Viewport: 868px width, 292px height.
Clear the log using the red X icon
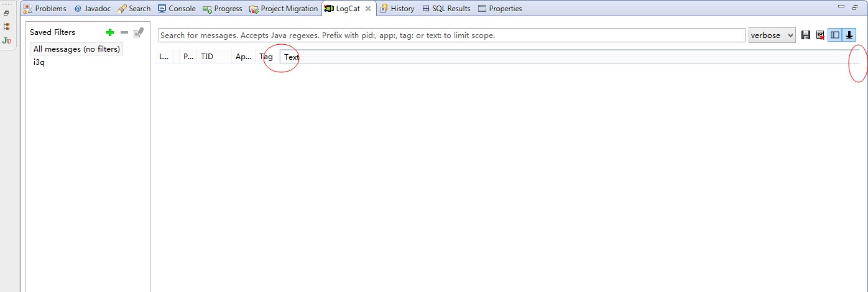pos(820,35)
